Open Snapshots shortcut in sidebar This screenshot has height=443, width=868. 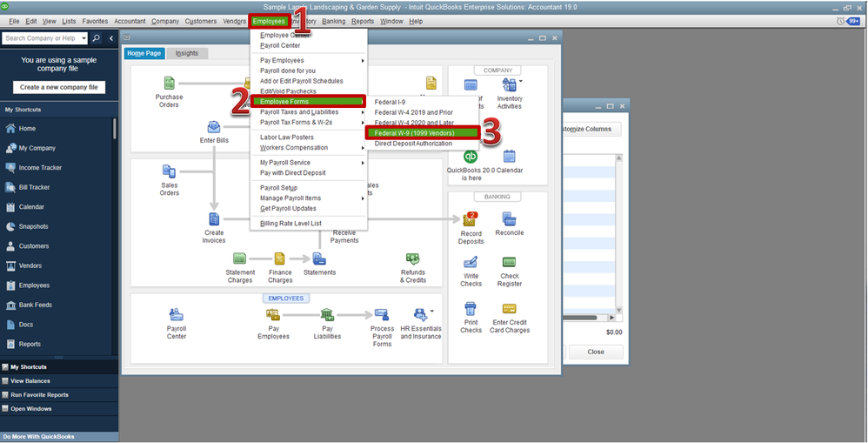33,226
